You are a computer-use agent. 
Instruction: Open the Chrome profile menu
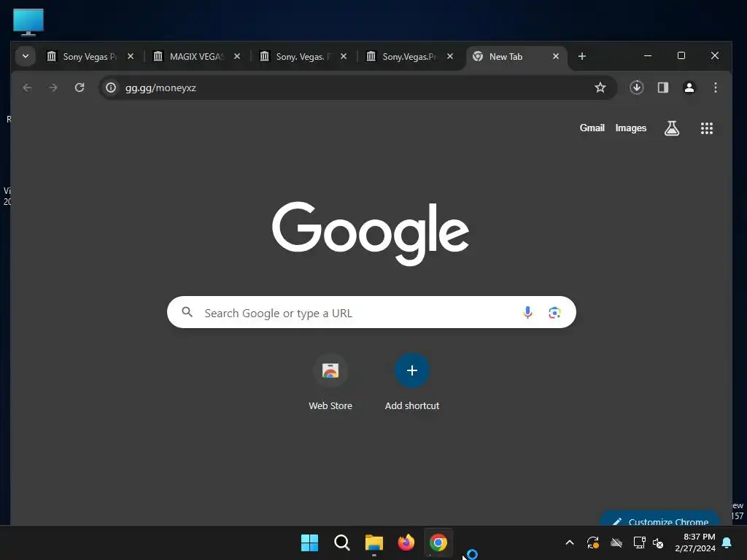[x=689, y=87]
